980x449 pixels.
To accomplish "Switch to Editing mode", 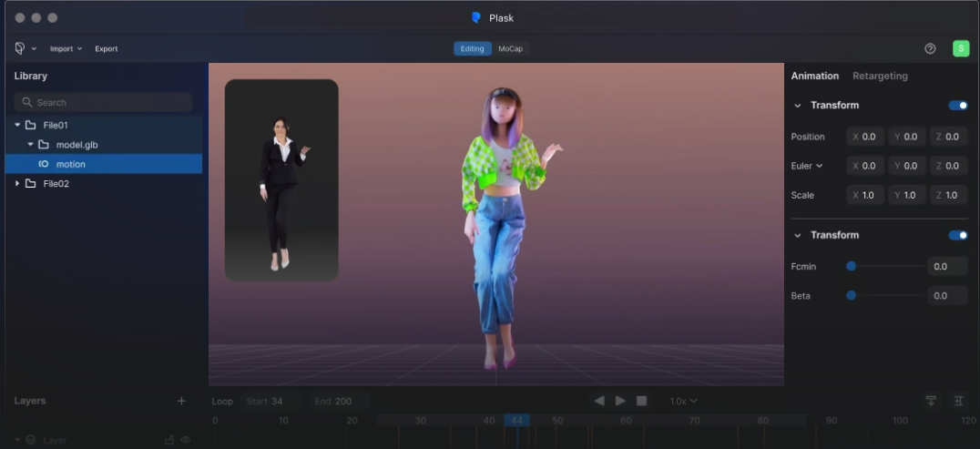I will [473, 48].
